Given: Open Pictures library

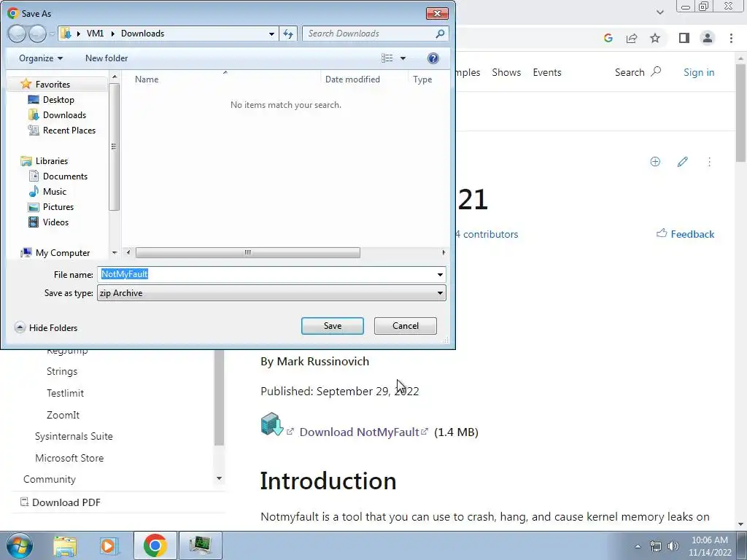Looking at the screenshot, I should [58, 206].
